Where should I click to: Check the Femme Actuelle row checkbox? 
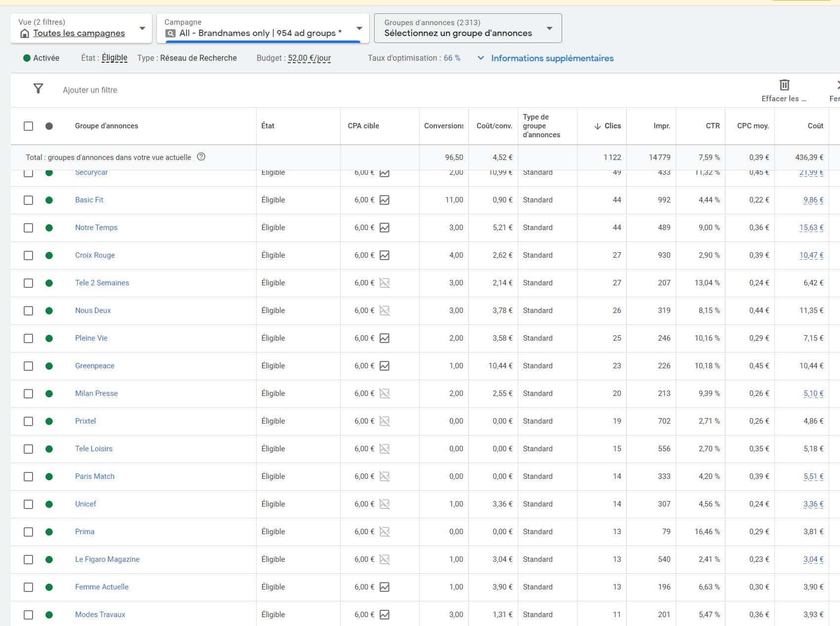(x=29, y=587)
